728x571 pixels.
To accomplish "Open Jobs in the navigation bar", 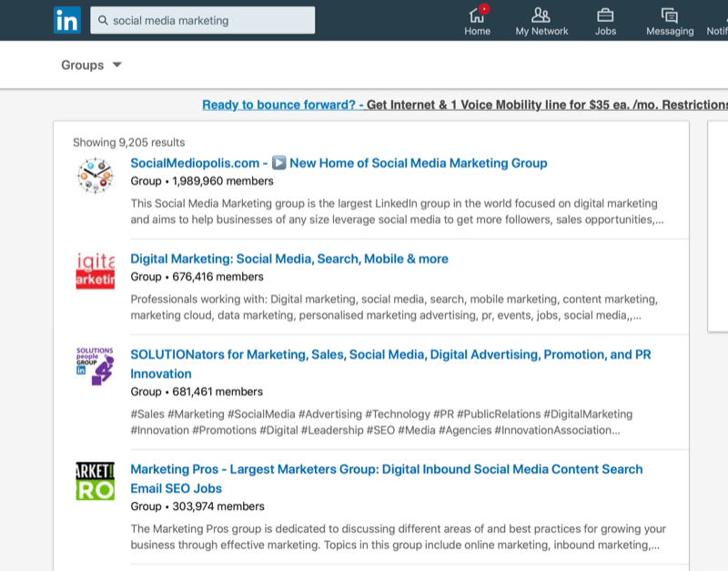I will (x=605, y=20).
